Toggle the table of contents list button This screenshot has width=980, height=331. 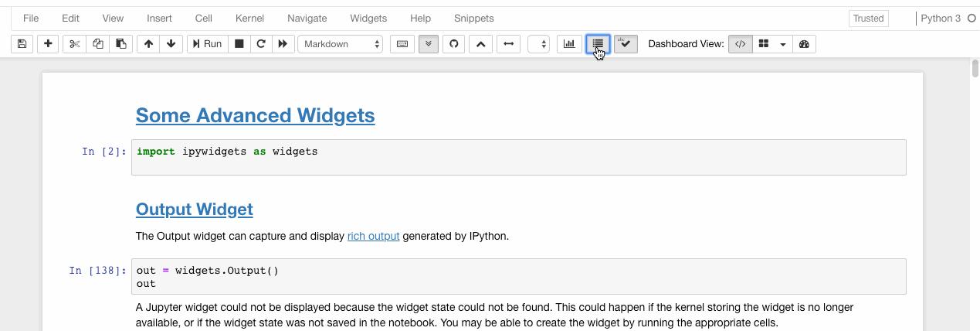[598, 44]
